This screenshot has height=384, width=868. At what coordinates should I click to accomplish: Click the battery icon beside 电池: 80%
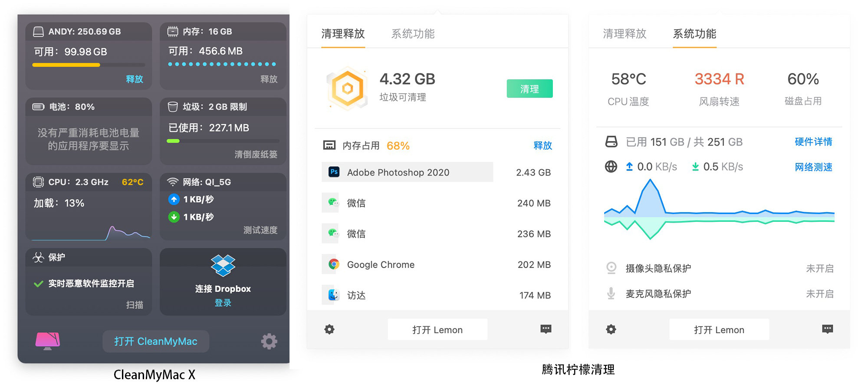click(38, 107)
